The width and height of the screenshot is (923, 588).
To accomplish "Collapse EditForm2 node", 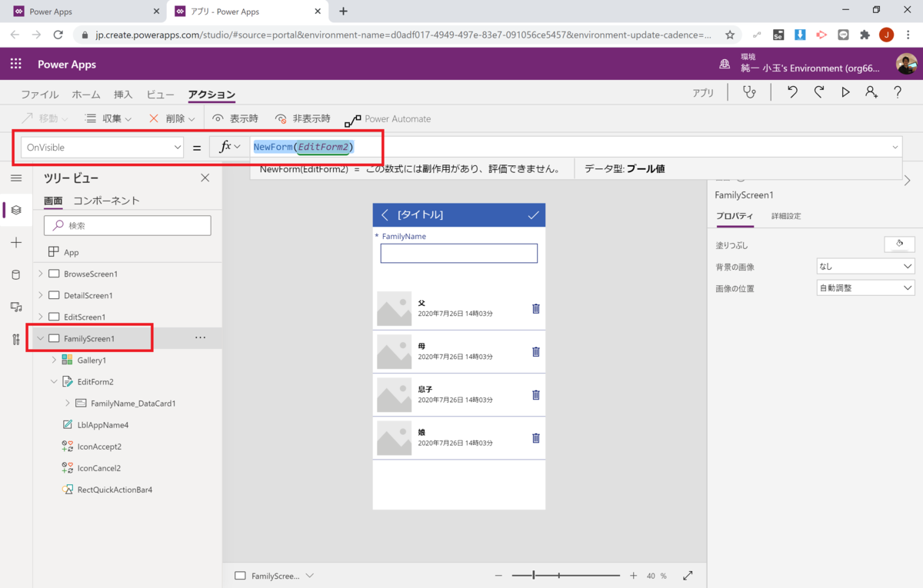I will [x=54, y=381].
